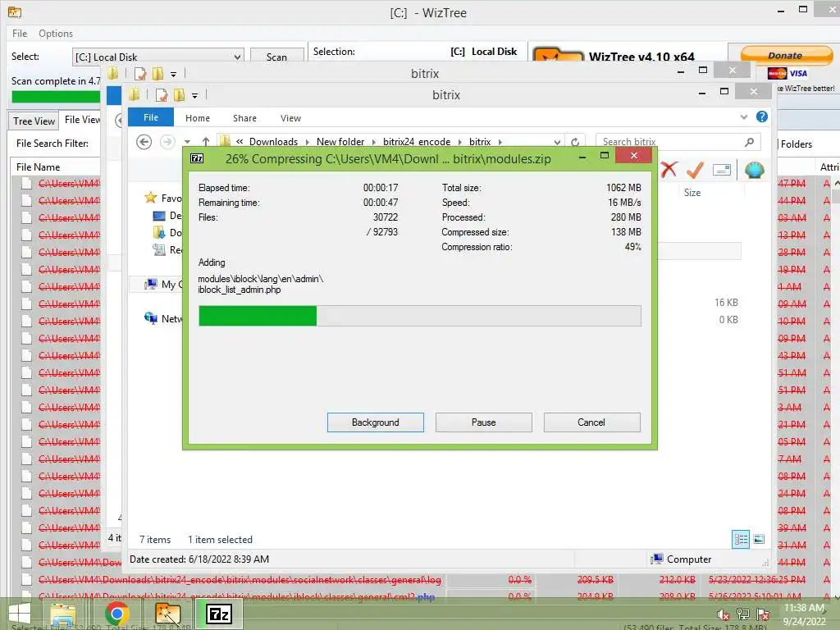Open the WizTree Options menu
840x630 pixels.
pyautogui.click(x=56, y=33)
